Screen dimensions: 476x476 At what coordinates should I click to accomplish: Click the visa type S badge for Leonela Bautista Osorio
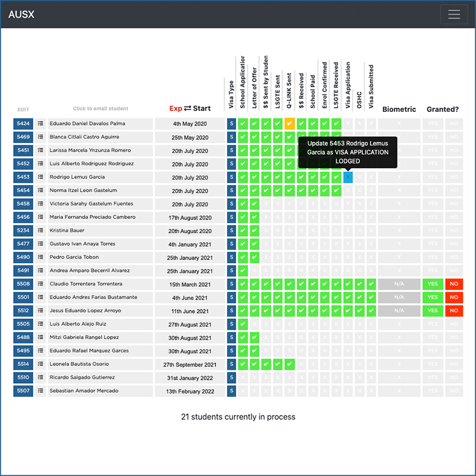[231, 364]
